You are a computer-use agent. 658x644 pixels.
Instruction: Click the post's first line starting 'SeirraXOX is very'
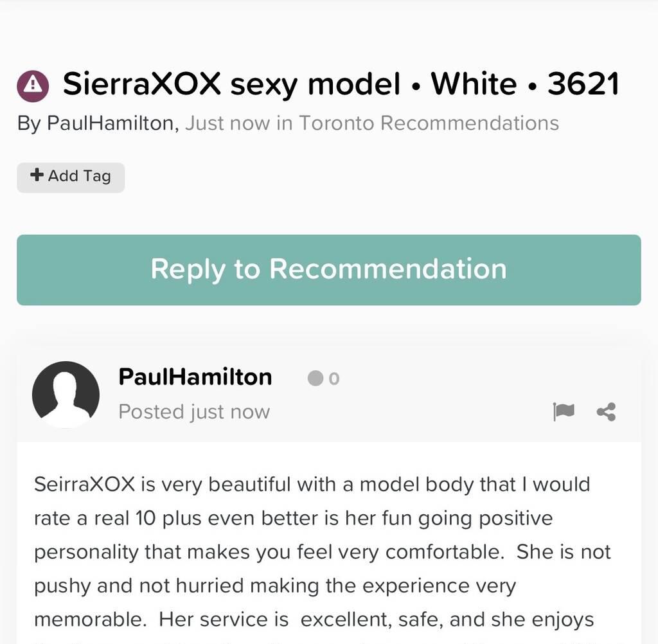pos(312,483)
